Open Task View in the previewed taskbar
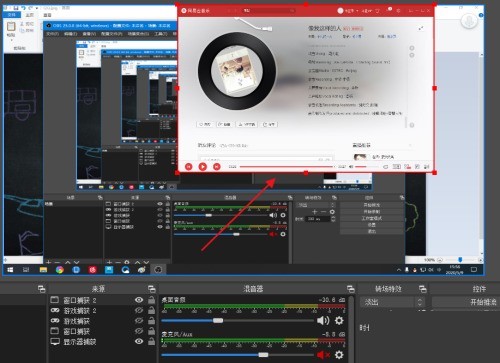The width and height of the screenshot is (500, 363). [x=26, y=270]
